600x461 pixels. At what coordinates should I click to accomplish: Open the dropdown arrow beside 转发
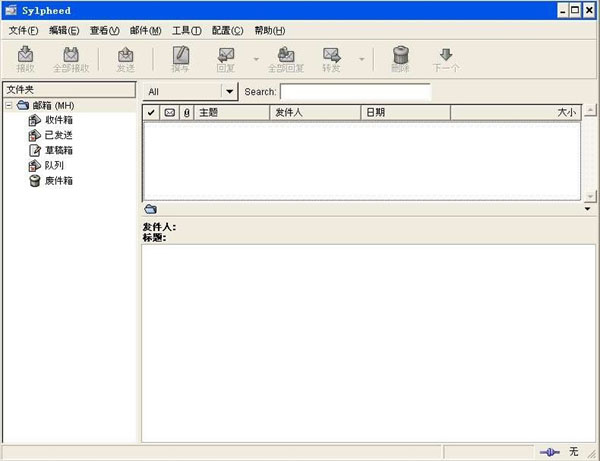click(362, 59)
